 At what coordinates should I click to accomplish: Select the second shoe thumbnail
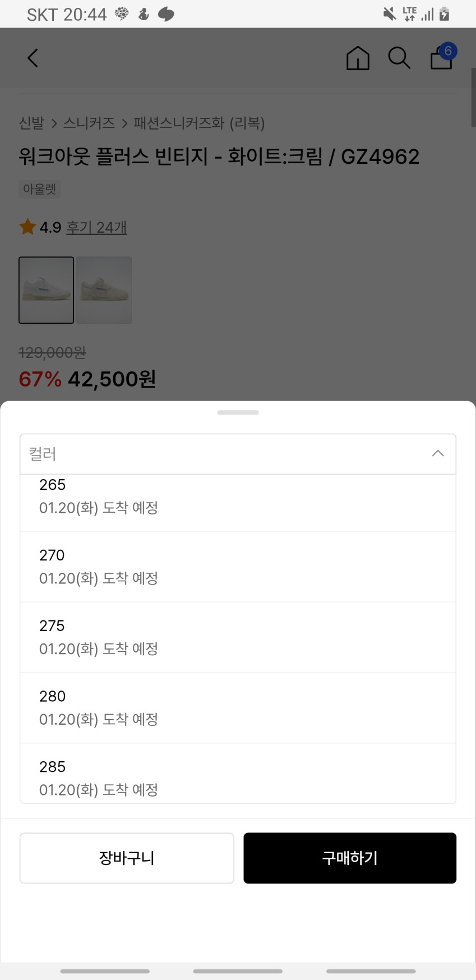[104, 290]
